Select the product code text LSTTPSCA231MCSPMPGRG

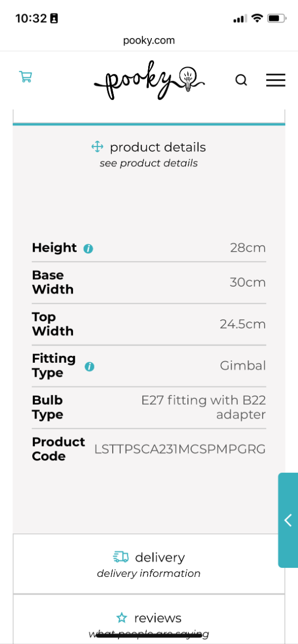(x=180, y=449)
